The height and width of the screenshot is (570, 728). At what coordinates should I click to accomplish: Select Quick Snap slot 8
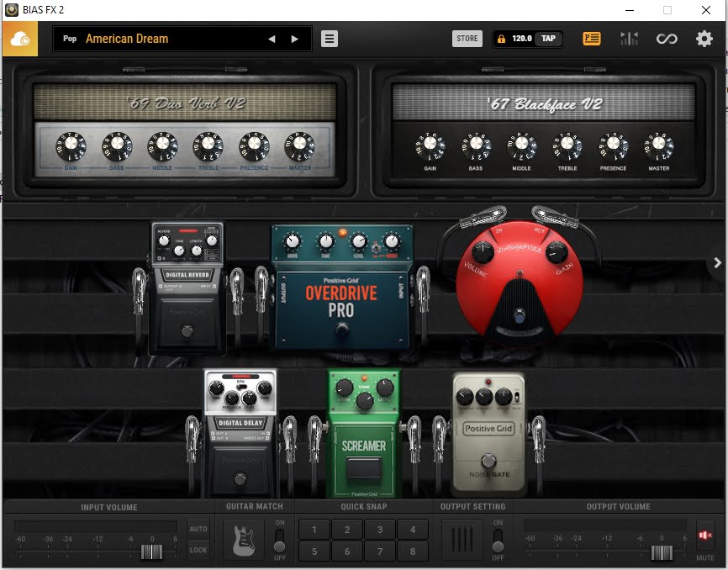413,552
